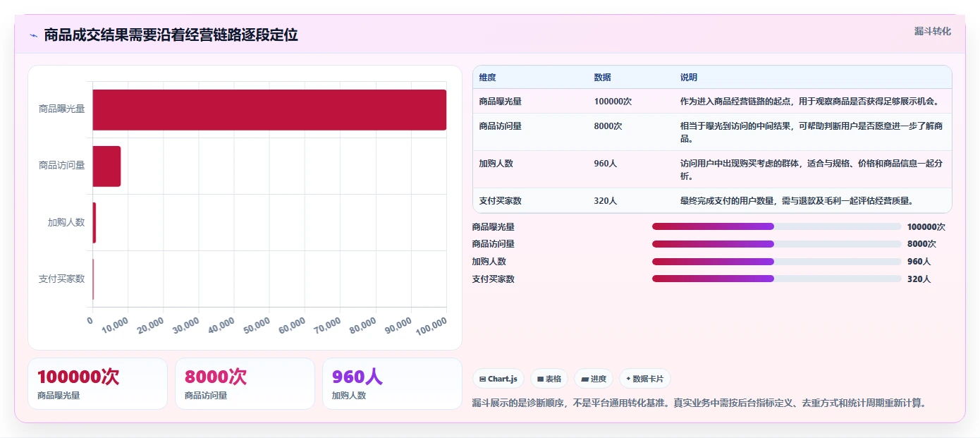Viewport: 980px width, 438px height.
Task: Click the 加购人数 progress bar showing 960人
Action: (776, 262)
